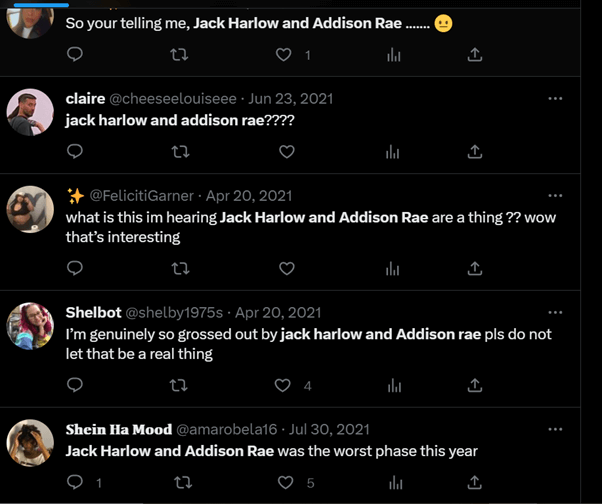Like Shelbot's tweet with 4 likes
Screen dimensions: 602x504
pos(283,385)
